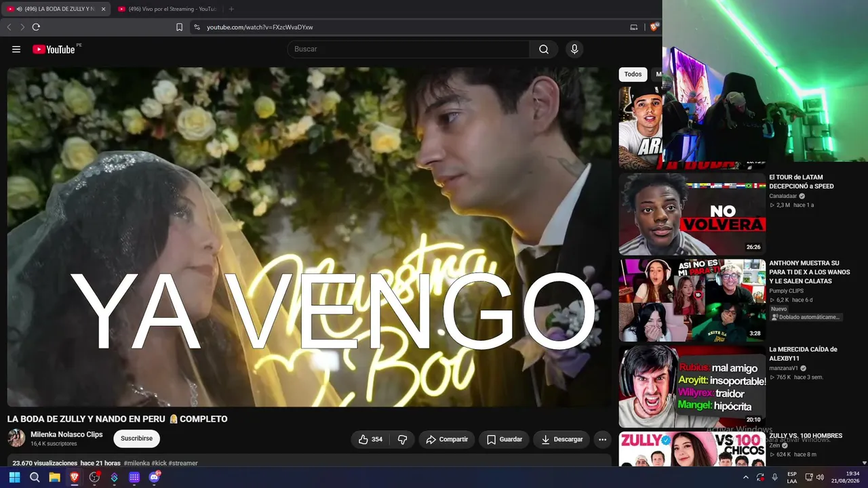View site information icon beside URL
This screenshot has width=868, height=488.
click(197, 27)
